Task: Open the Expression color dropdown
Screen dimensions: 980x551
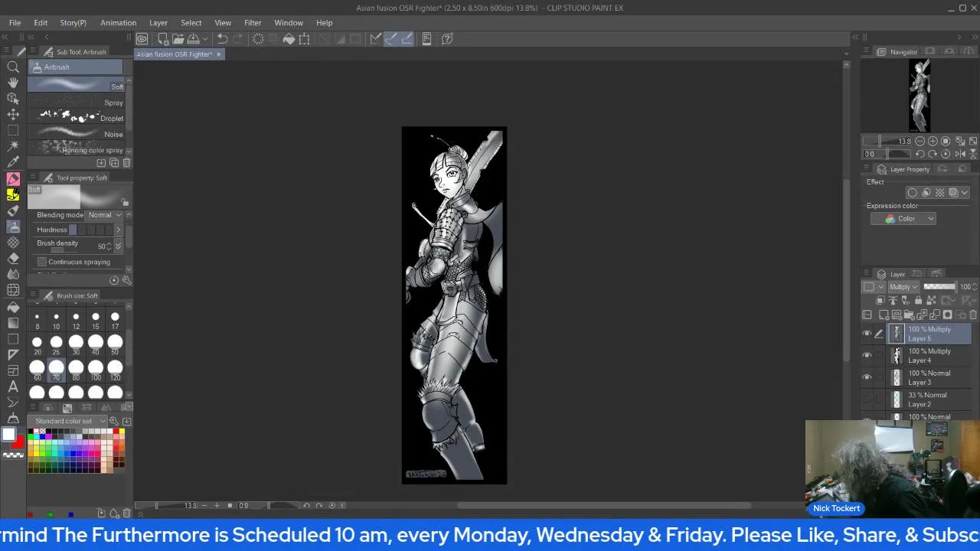Action: [903, 219]
